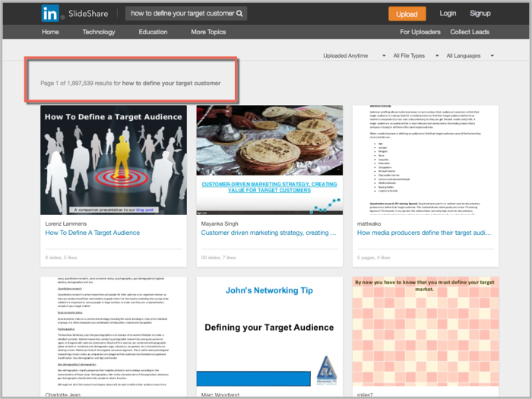
Task: Click 'How media producers define their target' link
Action: tap(424, 233)
